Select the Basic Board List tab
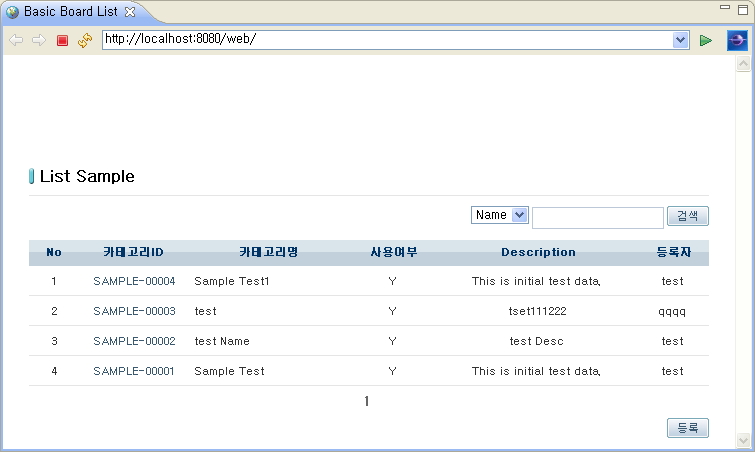This screenshot has width=755, height=452. [x=70, y=12]
